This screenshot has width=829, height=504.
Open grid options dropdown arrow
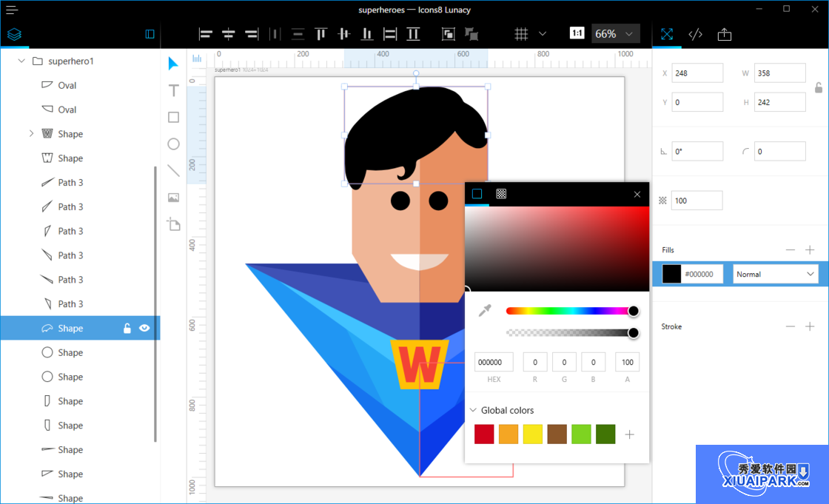[543, 34]
